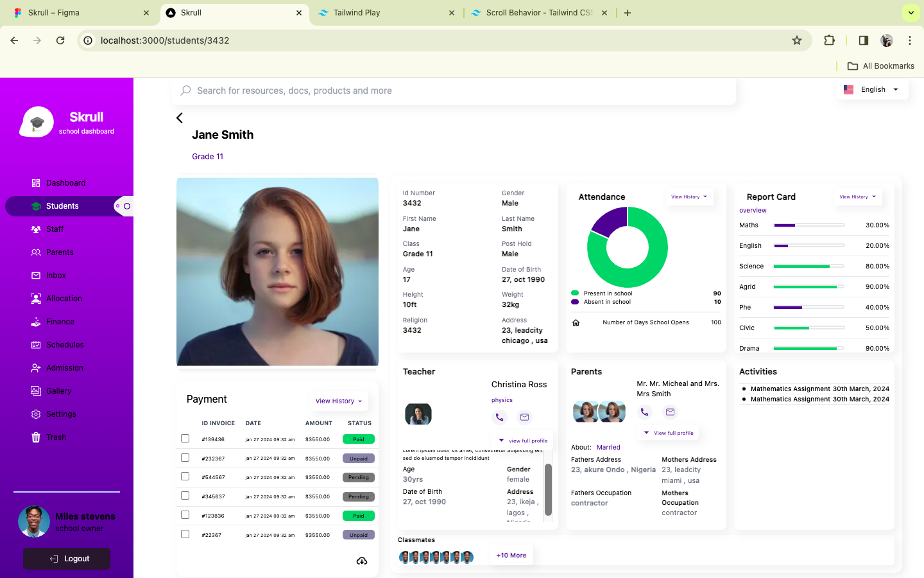
Task: Click the Staff sidebar icon
Action: click(36, 229)
